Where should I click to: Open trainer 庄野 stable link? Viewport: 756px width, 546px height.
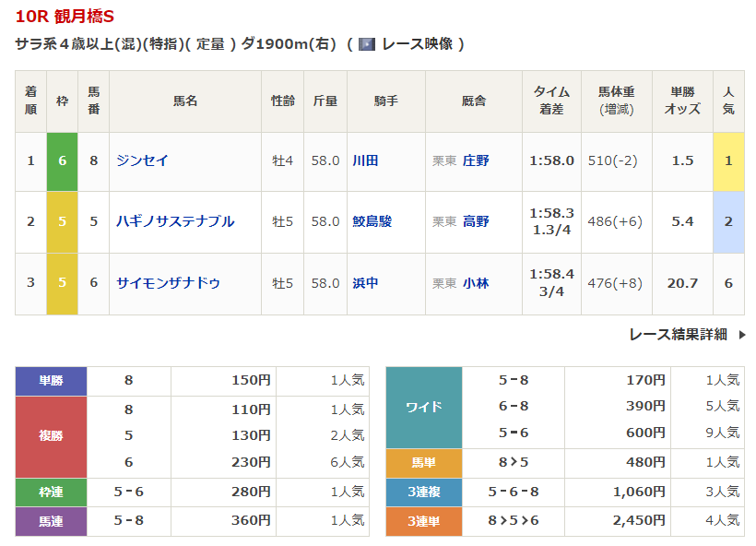[476, 160]
